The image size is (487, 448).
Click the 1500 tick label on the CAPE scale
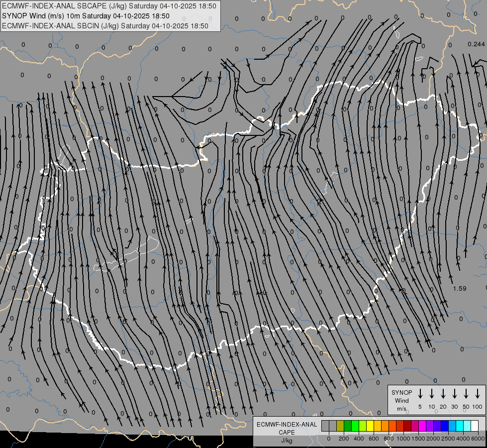coord(418,439)
